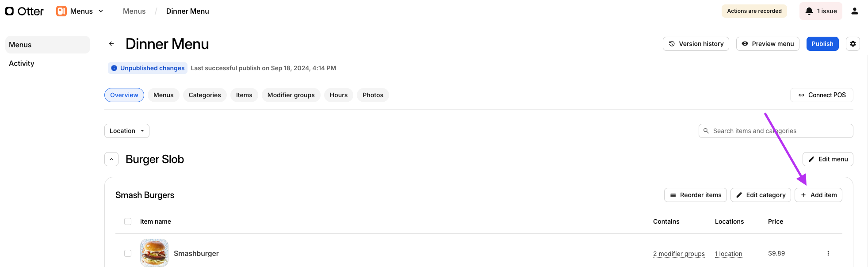The width and height of the screenshot is (868, 267).
Task: Click the bell issue notification
Action: [x=820, y=11]
